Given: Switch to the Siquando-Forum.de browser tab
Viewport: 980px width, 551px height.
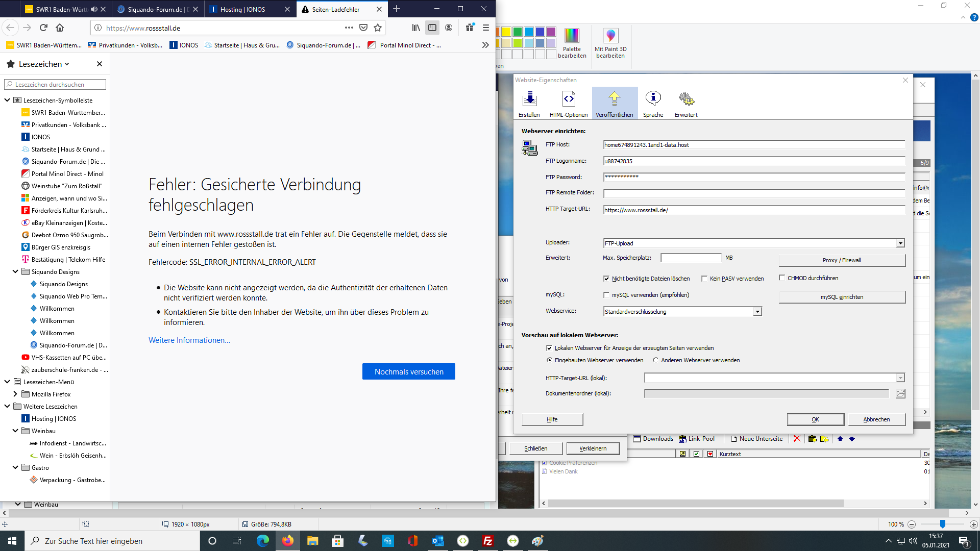Looking at the screenshot, I should [x=155, y=9].
